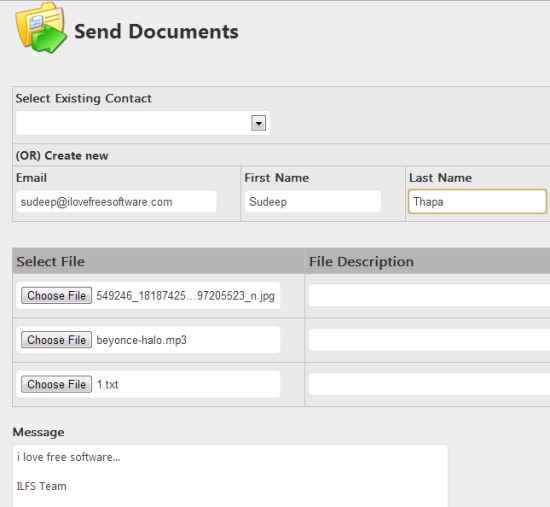
Task: Click the Email input field
Action: (116, 202)
